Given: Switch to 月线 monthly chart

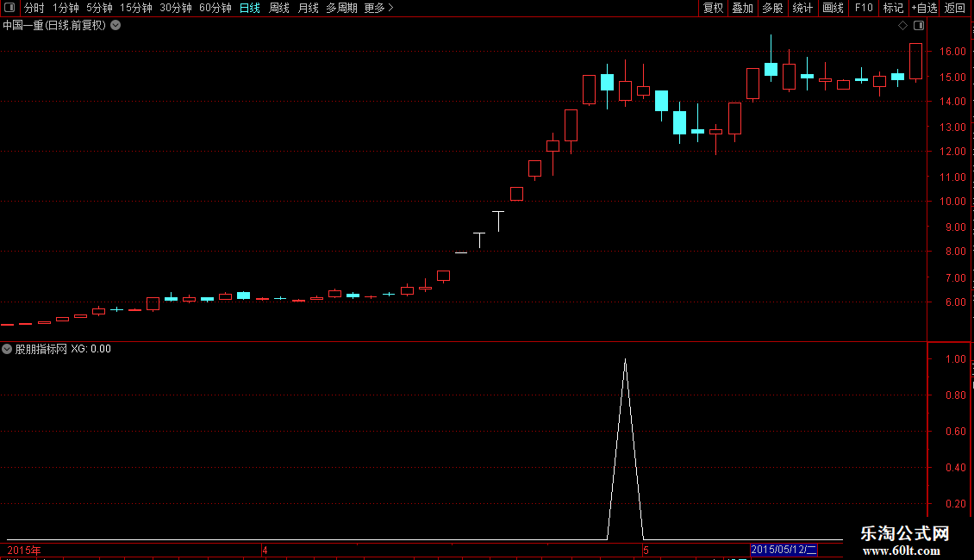Looking at the screenshot, I should click(308, 8).
